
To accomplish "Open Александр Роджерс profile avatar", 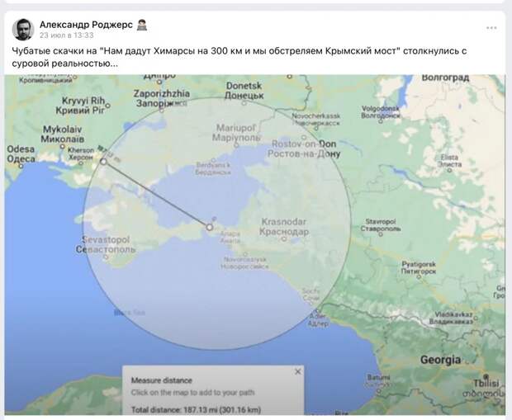I will click(x=23, y=30).
